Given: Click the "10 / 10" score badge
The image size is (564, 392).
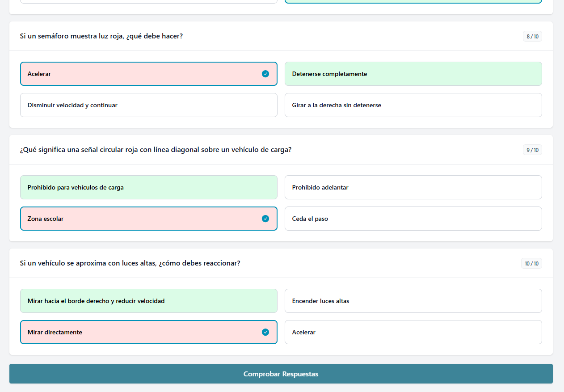Looking at the screenshot, I should (x=531, y=263).
